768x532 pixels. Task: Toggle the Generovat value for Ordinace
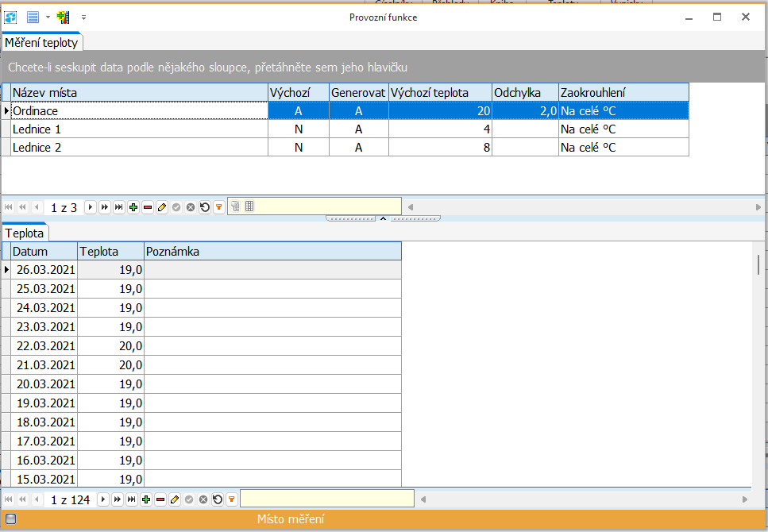tap(358, 110)
